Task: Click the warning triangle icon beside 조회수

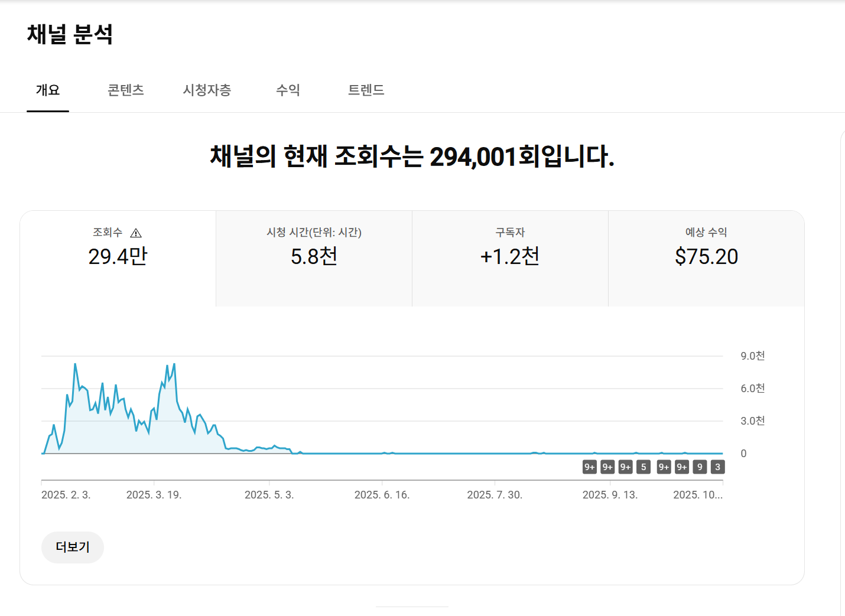Action: point(136,233)
